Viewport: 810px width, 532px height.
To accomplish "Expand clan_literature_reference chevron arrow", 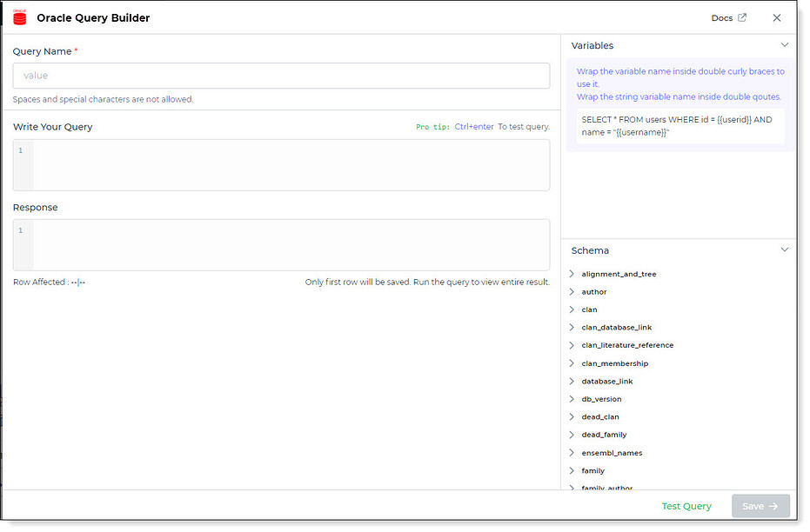I will (x=572, y=345).
